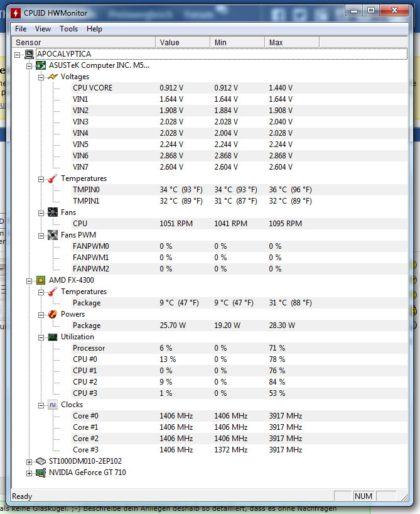Click the 1372 MHz minimum value
The height and width of the screenshot is (514, 420).
click(x=231, y=450)
